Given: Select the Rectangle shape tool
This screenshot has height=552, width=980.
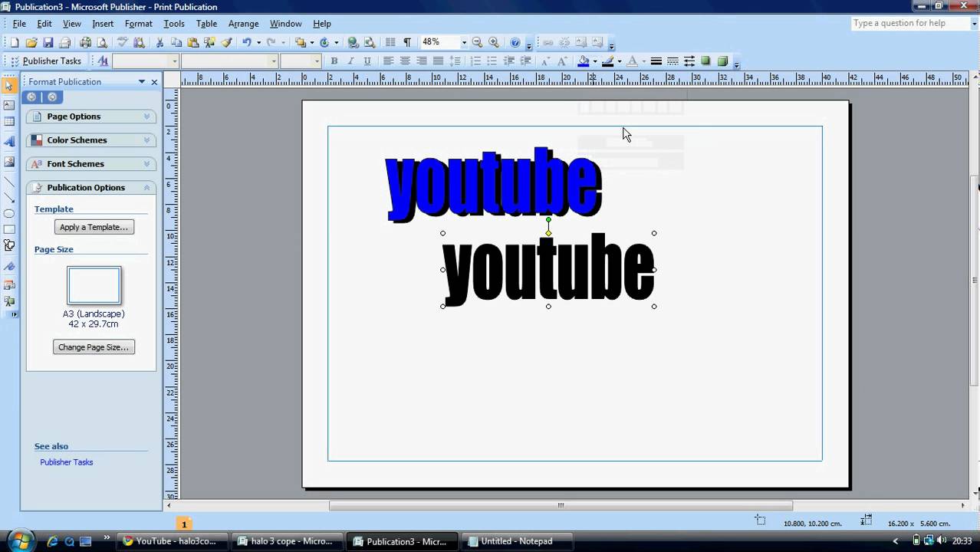Looking at the screenshot, I should click(9, 229).
